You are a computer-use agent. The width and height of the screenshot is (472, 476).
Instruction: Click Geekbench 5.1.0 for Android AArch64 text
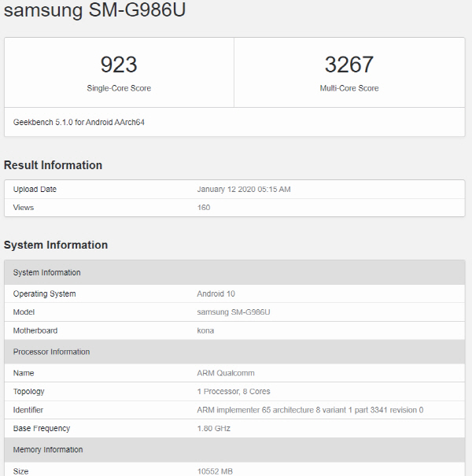79,122
